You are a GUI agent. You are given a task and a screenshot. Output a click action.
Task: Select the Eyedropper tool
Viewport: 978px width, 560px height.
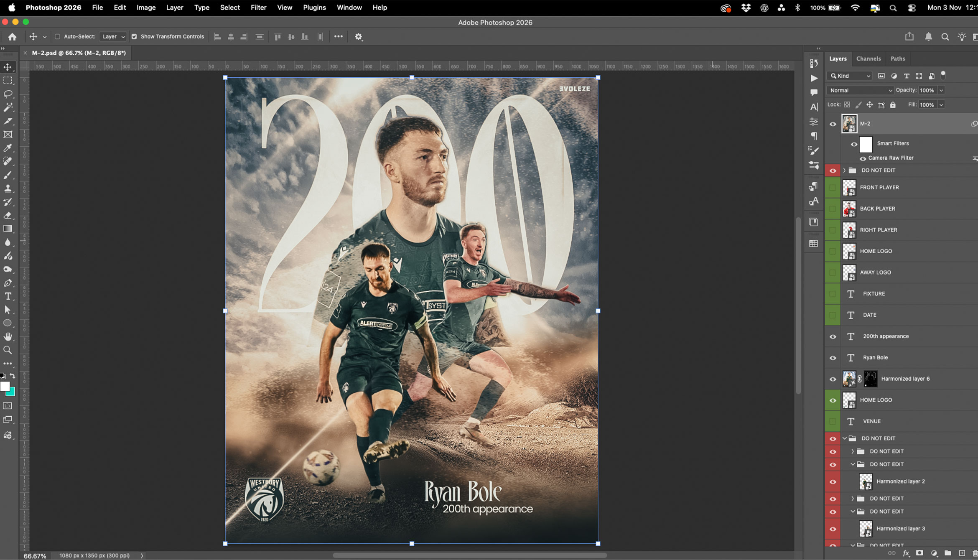pyautogui.click(x=8, y=148)
